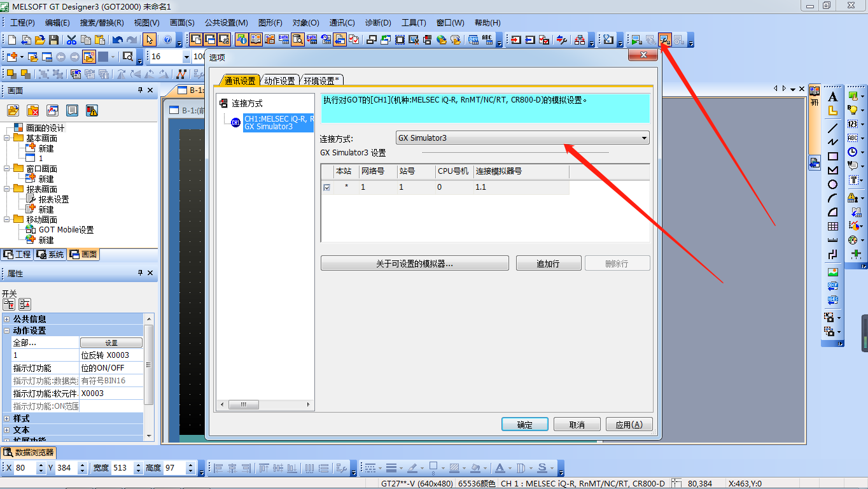The height and width of the screenshot is (489, 868).
Task: Select the table grid drawing tool
Action: pyautogui.click(x=832, y=226)
